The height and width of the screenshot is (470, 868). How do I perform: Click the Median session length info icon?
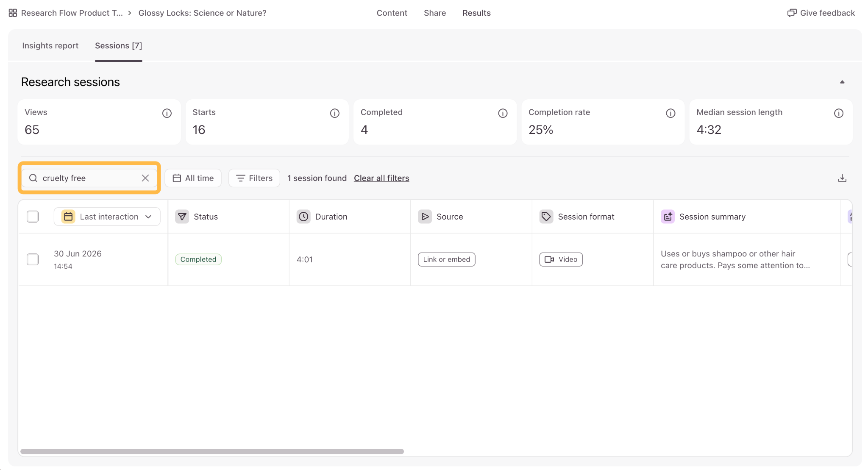click(839, 113)
